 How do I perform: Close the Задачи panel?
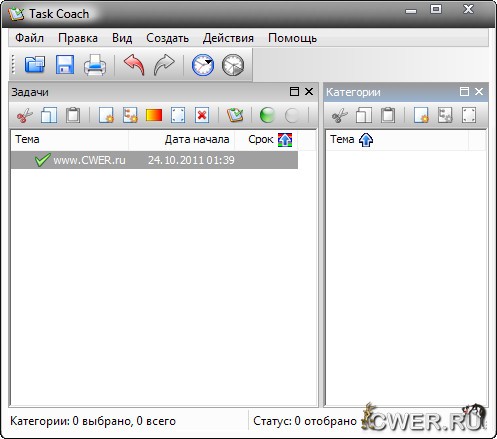(309, 92)
